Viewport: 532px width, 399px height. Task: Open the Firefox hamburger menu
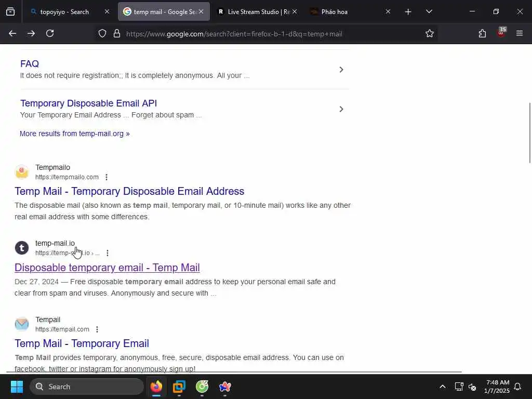520,33
